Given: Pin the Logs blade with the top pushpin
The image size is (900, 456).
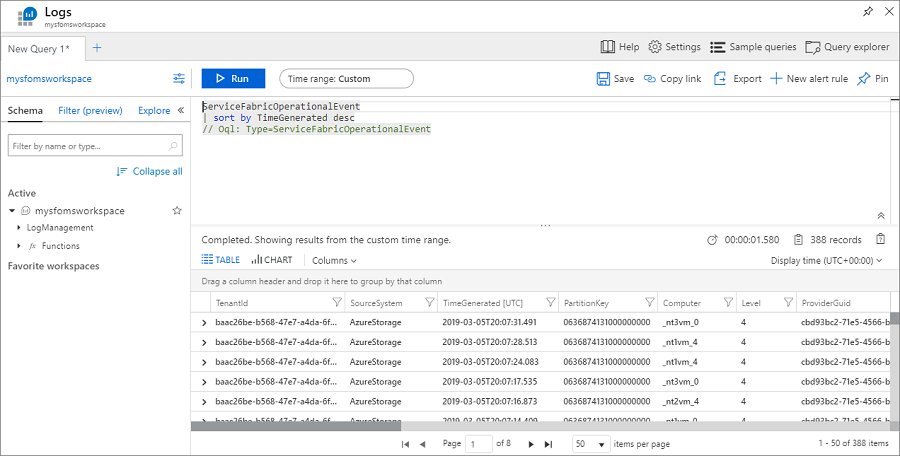Looking at the screenshot, I should click(x=867, y=11).
